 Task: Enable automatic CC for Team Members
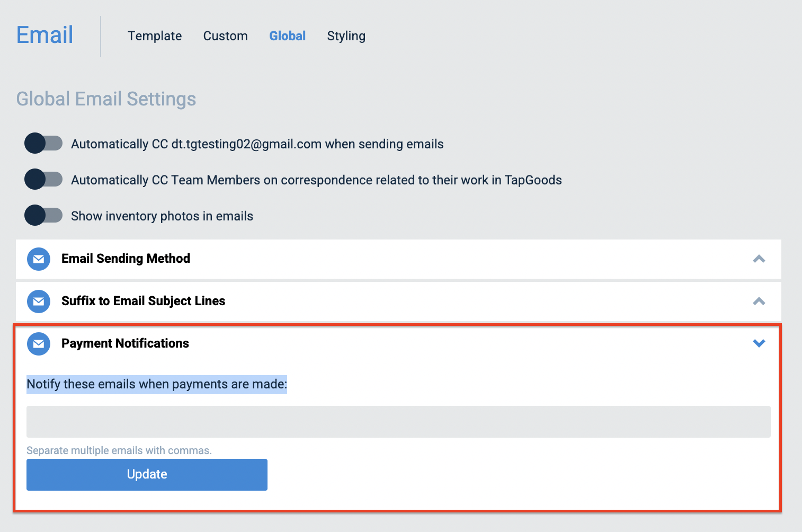click(43, 179)
